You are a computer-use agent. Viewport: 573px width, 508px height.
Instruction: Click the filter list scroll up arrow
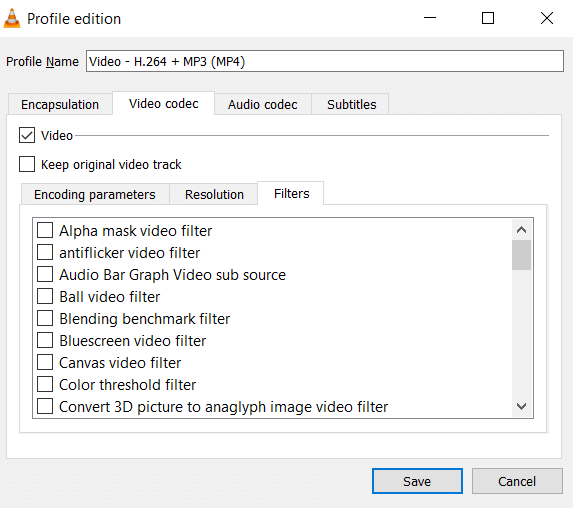(x=521, y=230)
